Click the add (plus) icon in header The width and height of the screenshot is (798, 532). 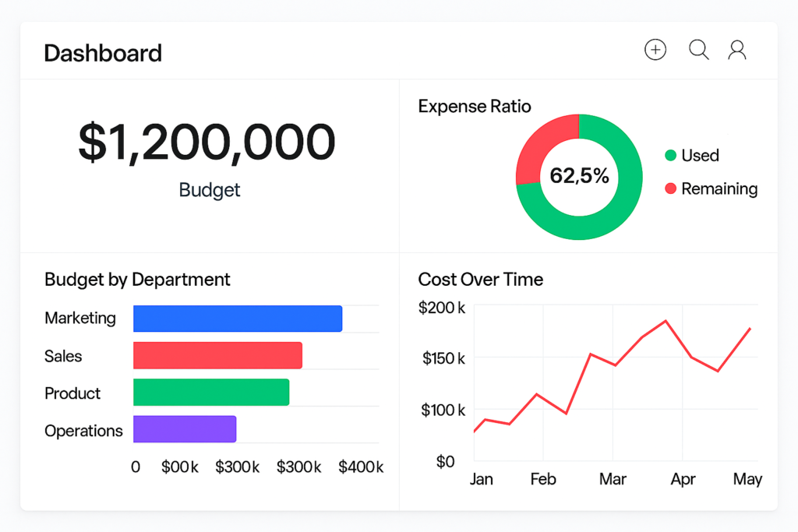coord(655,51)
